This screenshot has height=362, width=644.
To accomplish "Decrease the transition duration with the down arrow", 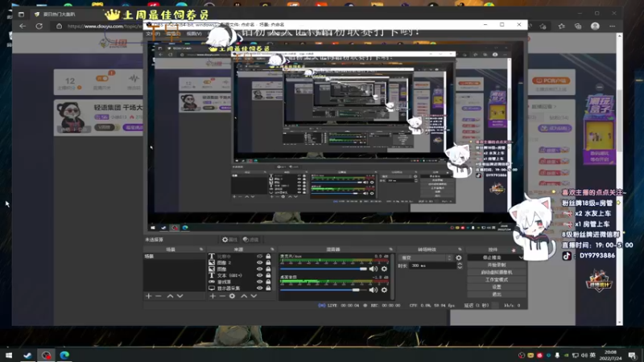I will pos(460,268).
